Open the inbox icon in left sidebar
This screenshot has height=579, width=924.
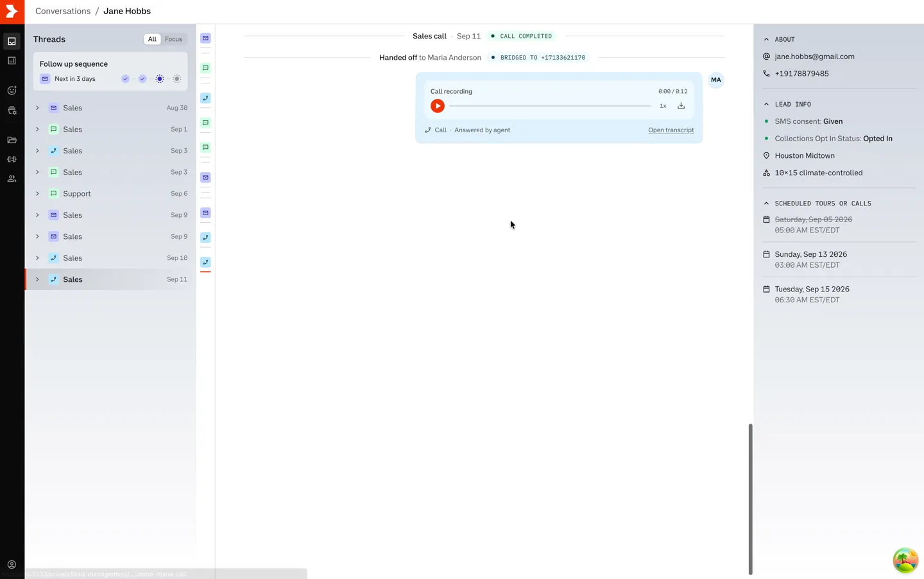(x=12, y=41)
